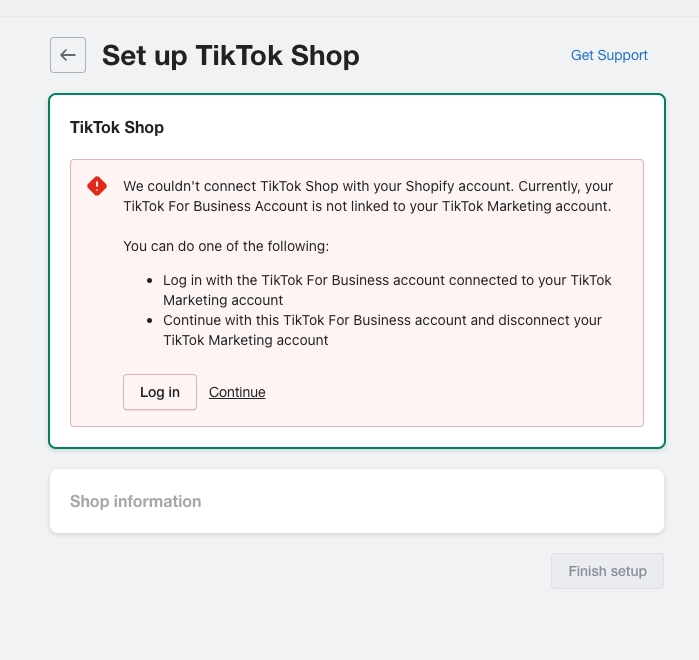Image resolution: width=699 pixels, height=660 pixels.
Task: Click the "not linked to your TikTok Marketing account" line
Action: (x=368, y=206)
